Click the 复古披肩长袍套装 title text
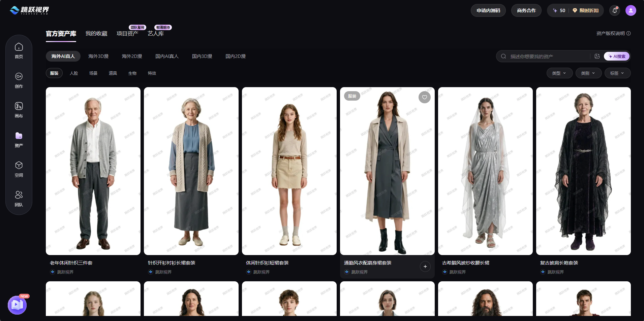The height and width of the screenshot is (321, 644). 559,263
